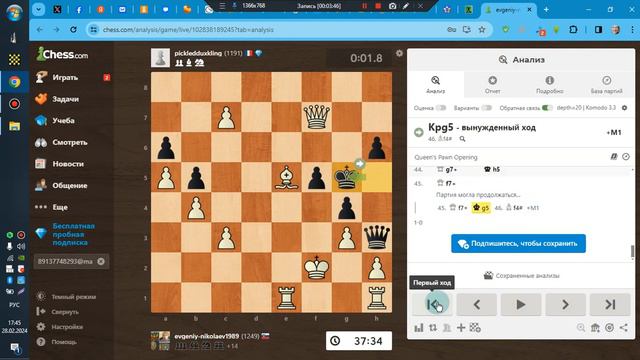Reload the page in Chrome

(73, 29)
